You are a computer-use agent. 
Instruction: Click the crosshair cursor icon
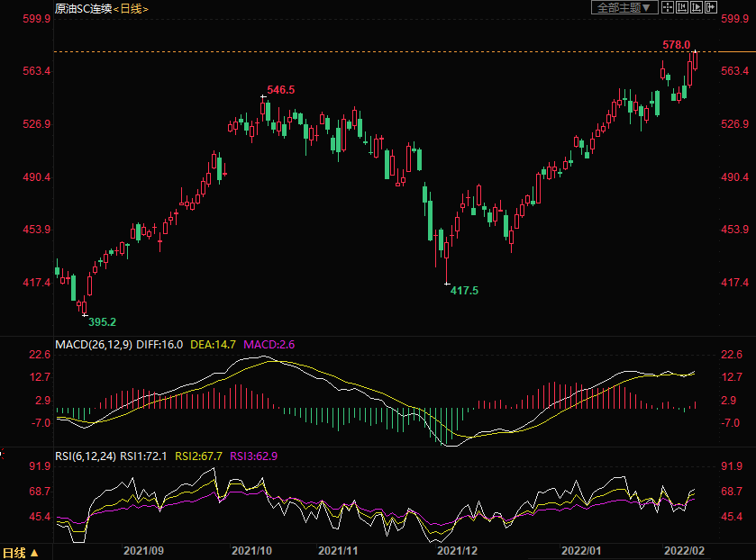667,8
